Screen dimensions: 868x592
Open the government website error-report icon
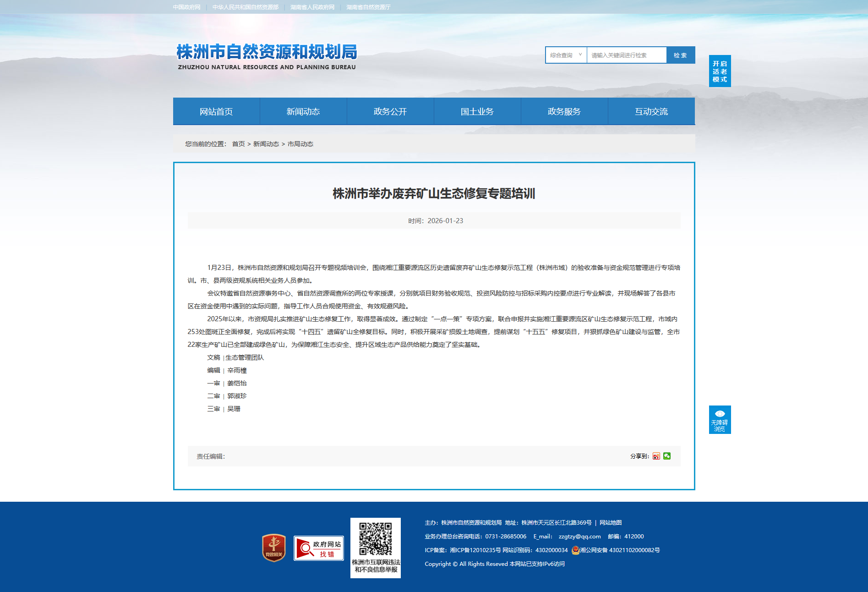(x=319, y=548)
